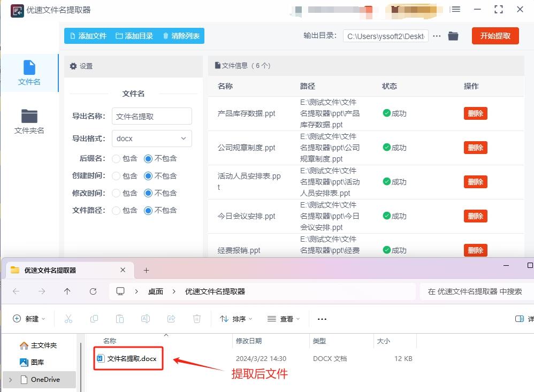Enable 包含 radio for 创建时间
Image resolution: width=534 pixels, height=392 pixels.
(x=116, y=176)
